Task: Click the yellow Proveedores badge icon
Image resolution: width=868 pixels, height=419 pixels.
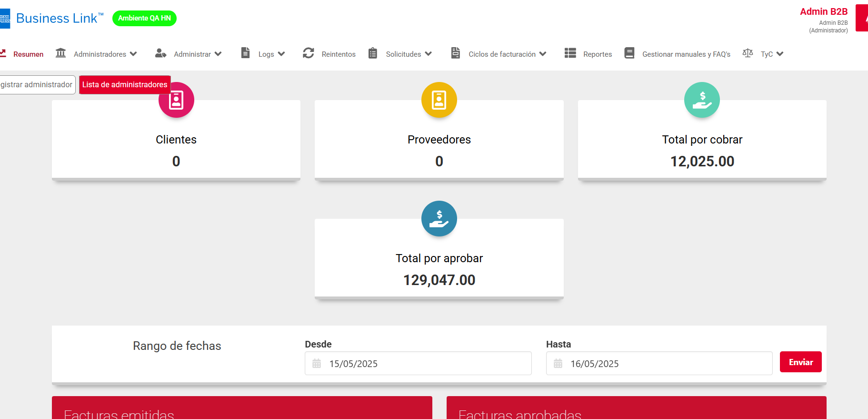Action: [439, 100]
